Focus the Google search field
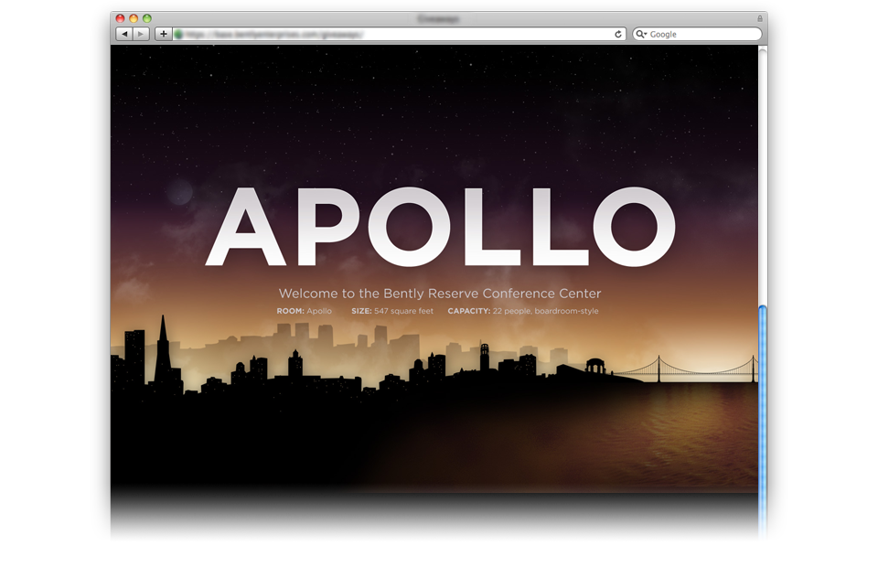Screen dimensions: 878x588 coord(697,34)
